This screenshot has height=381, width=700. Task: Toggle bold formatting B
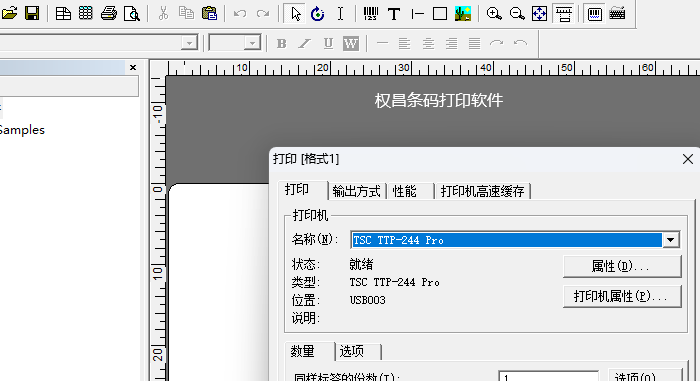tap(281, 43)
